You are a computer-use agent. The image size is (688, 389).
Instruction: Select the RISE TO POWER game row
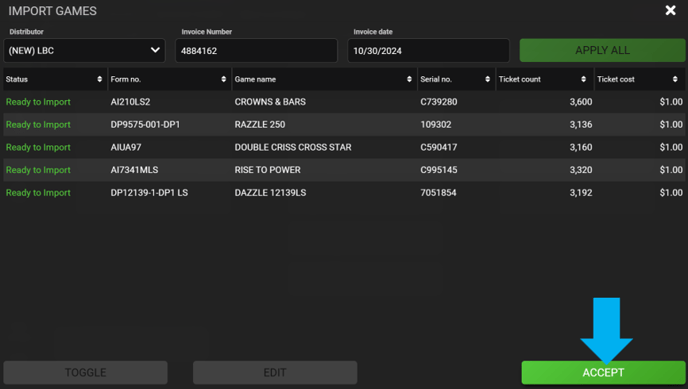[344, 170]
